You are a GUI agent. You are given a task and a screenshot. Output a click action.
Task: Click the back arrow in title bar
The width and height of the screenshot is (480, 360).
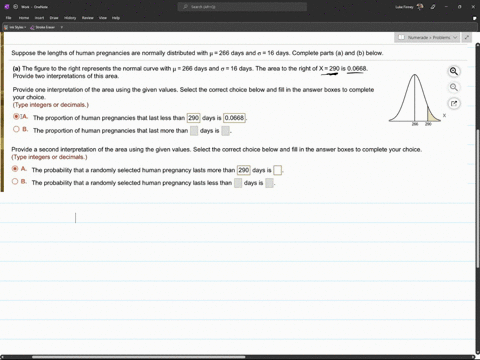tap(15, 7)
